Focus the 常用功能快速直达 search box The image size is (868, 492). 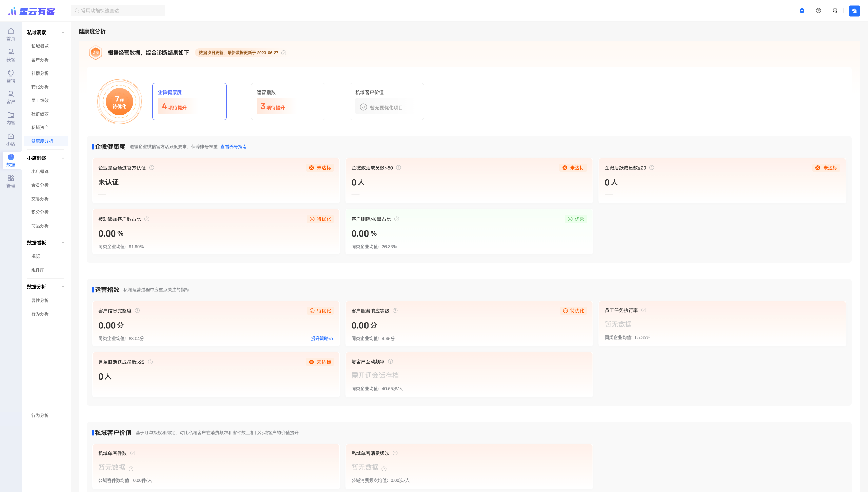[x=118, y=11]
